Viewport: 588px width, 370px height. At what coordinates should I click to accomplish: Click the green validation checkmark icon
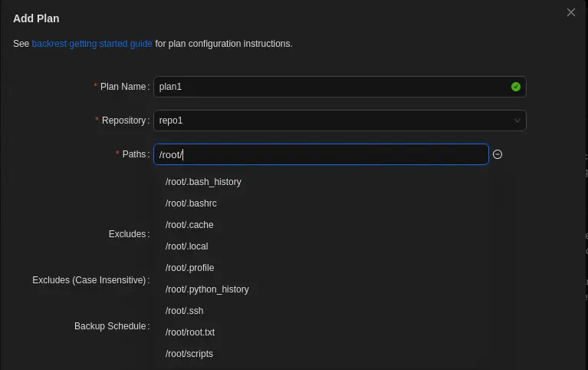[516, 87]
